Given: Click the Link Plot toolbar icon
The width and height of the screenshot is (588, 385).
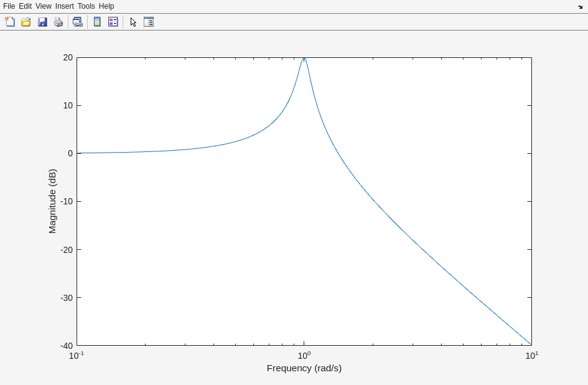Looking at the screenshot, I should (77, 22).
